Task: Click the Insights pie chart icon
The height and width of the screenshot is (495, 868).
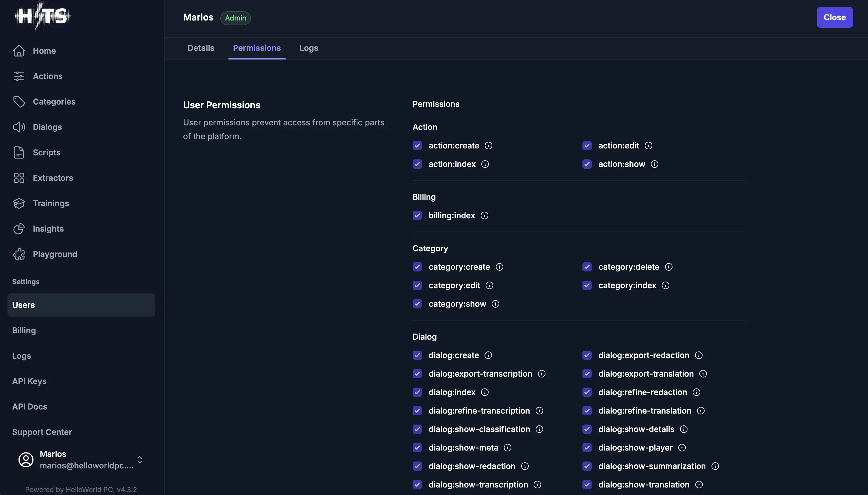Action: (19, 229)
